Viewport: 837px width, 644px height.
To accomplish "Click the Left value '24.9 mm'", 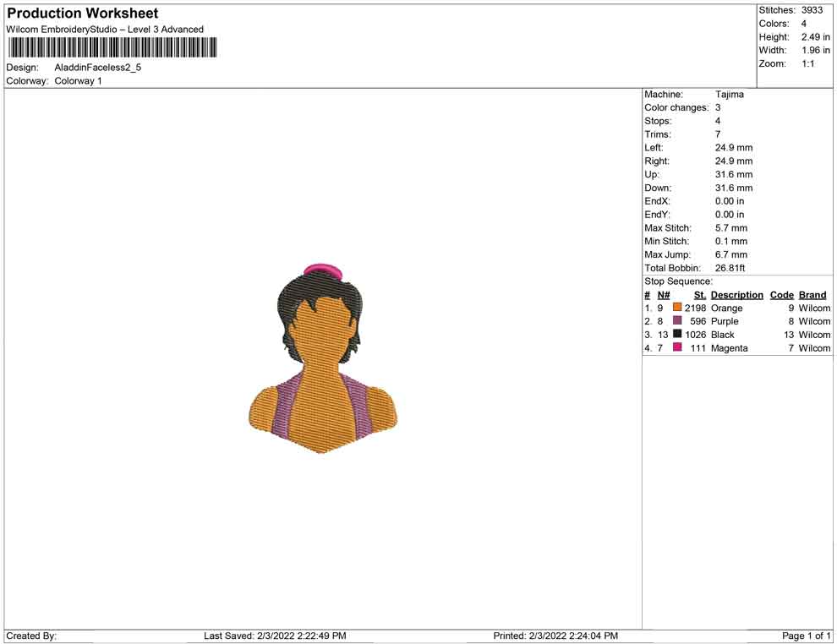I will [734, 147].
